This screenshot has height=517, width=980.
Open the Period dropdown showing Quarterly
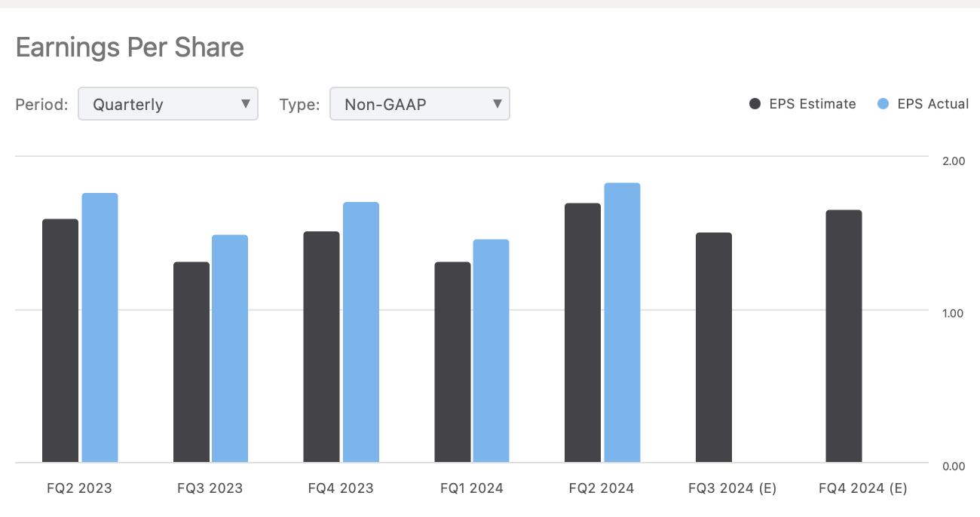167,104
